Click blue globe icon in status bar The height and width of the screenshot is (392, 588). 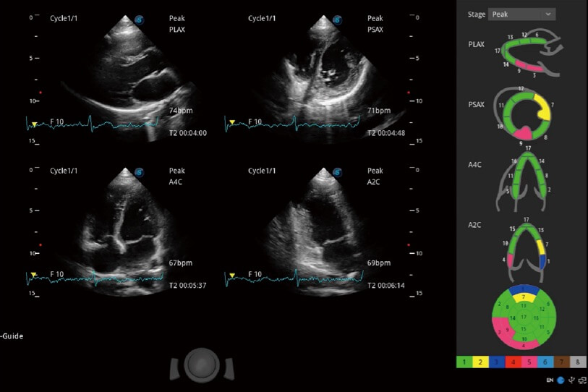pos(561,379)
